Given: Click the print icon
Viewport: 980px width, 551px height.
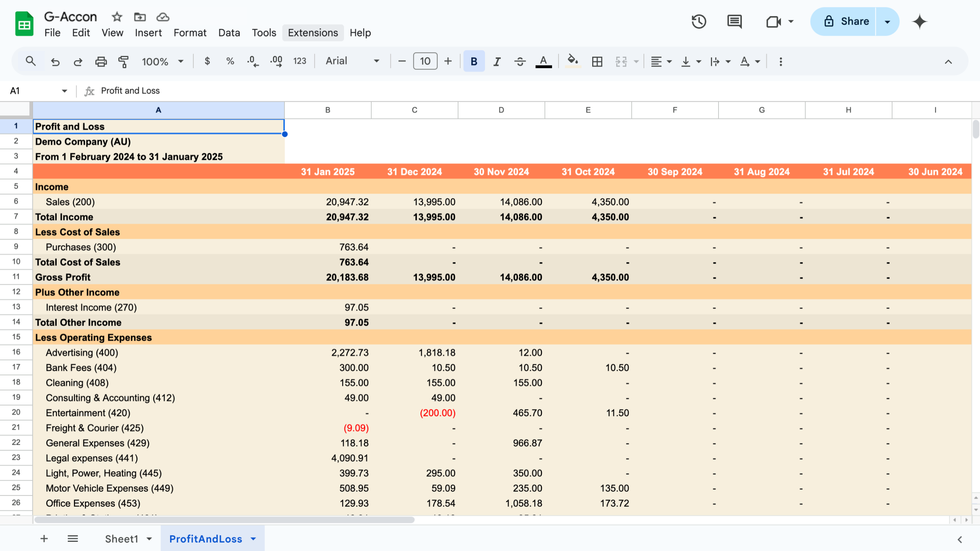Looking at the screenshot, I should point(101,61).
